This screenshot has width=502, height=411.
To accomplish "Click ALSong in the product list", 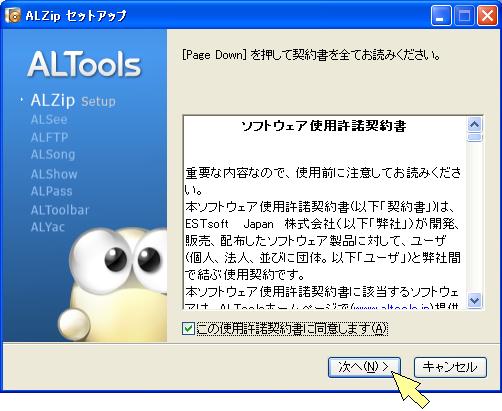I will (x=53, y=155).
